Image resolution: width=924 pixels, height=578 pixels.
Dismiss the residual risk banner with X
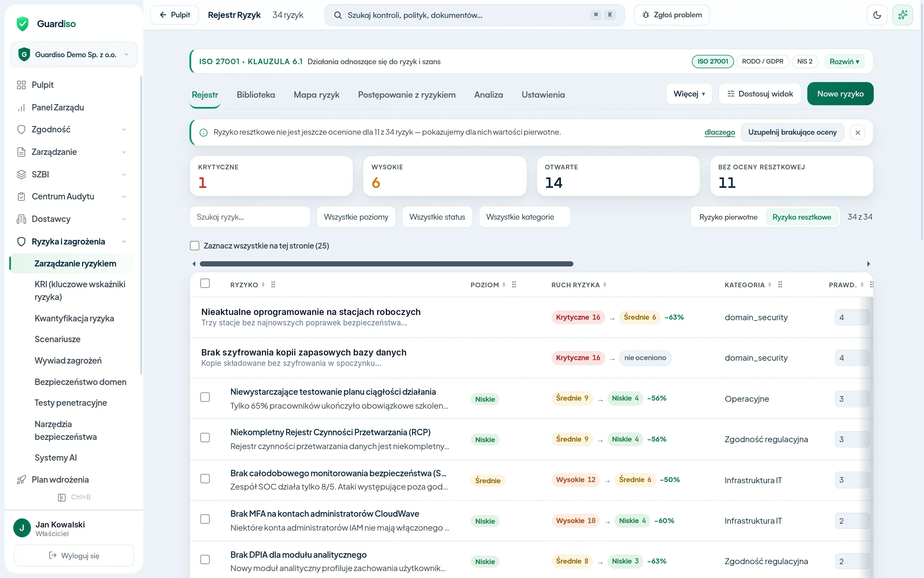pyautogui.click(x=858, y=132)
